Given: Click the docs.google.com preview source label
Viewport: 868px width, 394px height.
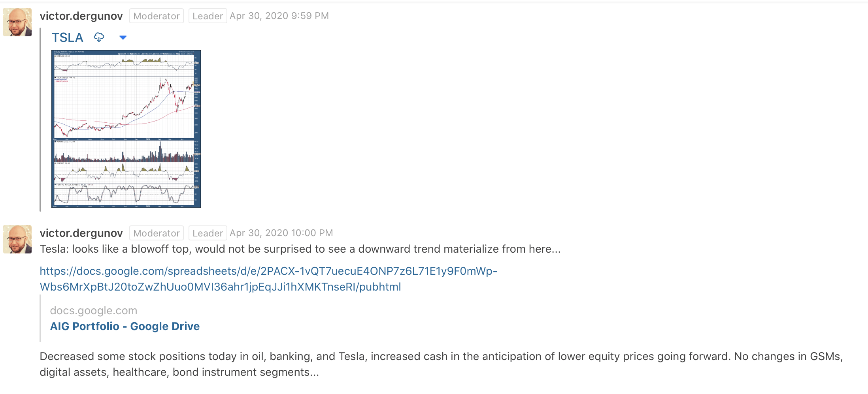Looking at the screenshot, I should pyautogui.click(x=94, y=311).
